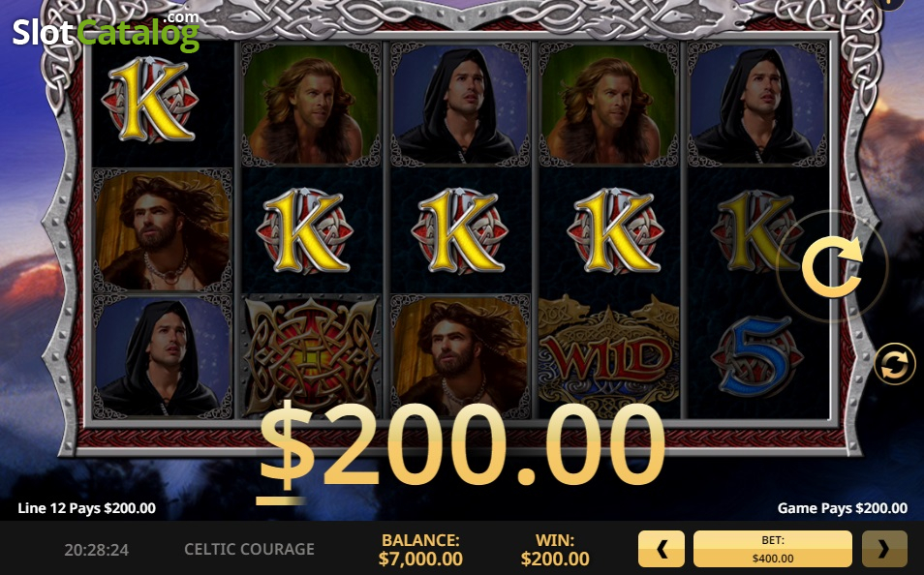The width and height of the screenshot is (924, 575).
Task: Click the middle-row K symbol on reel two
Action: [x=305, y=231]
